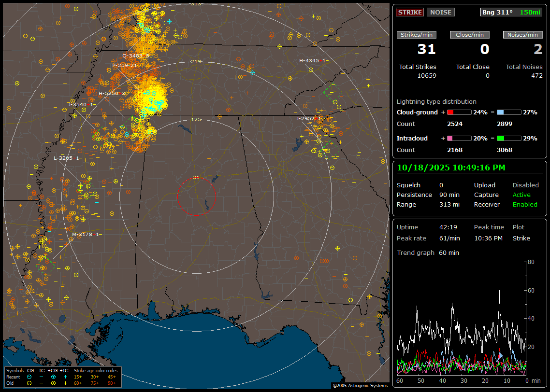The height and width of the screenshot is (392, 550).
Task: Click the old positive CG yellow legend symbol
Action: click(53, 383)
